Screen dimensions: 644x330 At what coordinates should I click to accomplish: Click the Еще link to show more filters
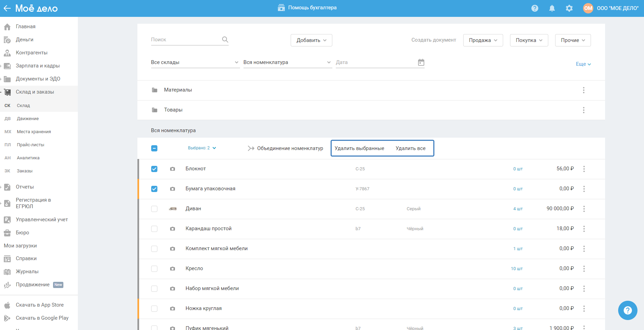pyautogui.click(x=583, y=64)
